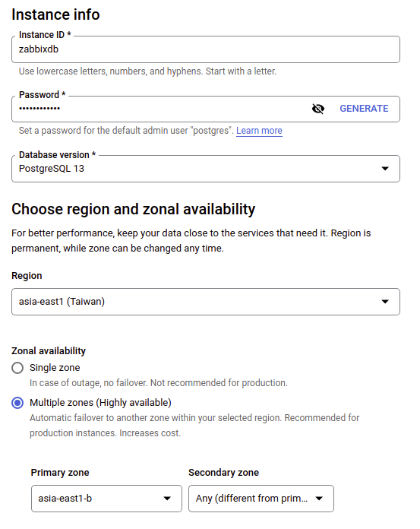Click the PostgreSQL 13 selected value
Viewport: 420px width, 529px height.
(x=52, y=169)
